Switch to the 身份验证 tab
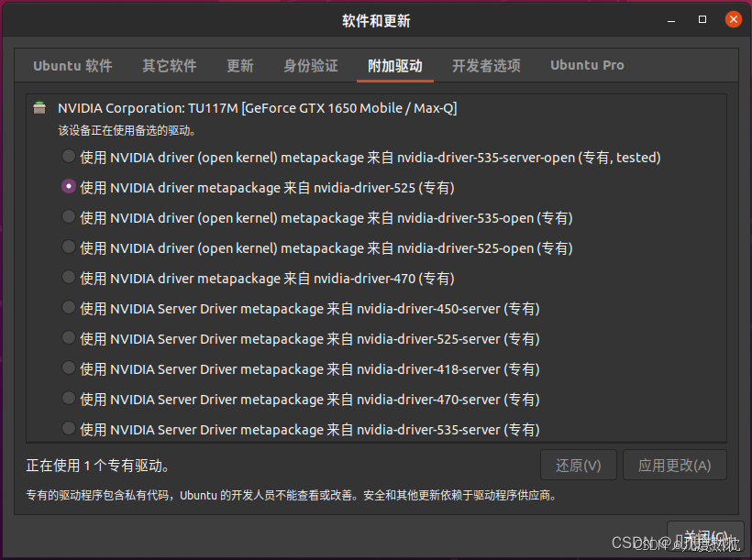Viewport: 752px width, 560px height. (311, 66)
